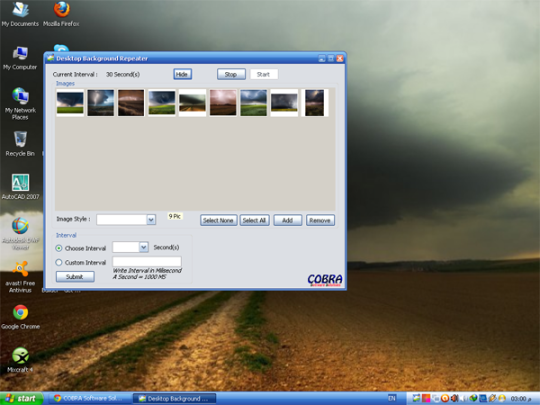Click the COBRA logo in the app
Image resolution: width=540 pixels, height=405 pixels.
click(x=325, y=280)
